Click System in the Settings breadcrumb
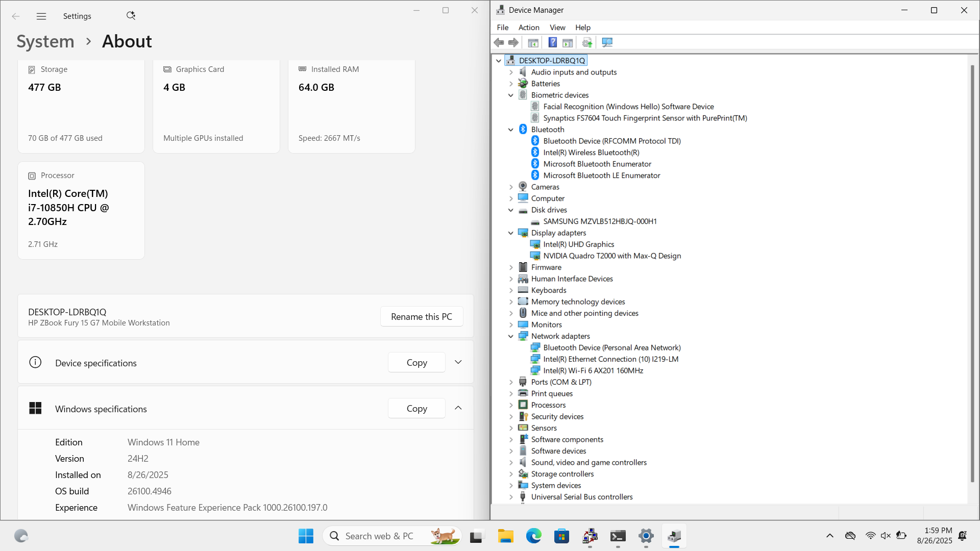The image size is (980, 551). [x=45, y=41]
